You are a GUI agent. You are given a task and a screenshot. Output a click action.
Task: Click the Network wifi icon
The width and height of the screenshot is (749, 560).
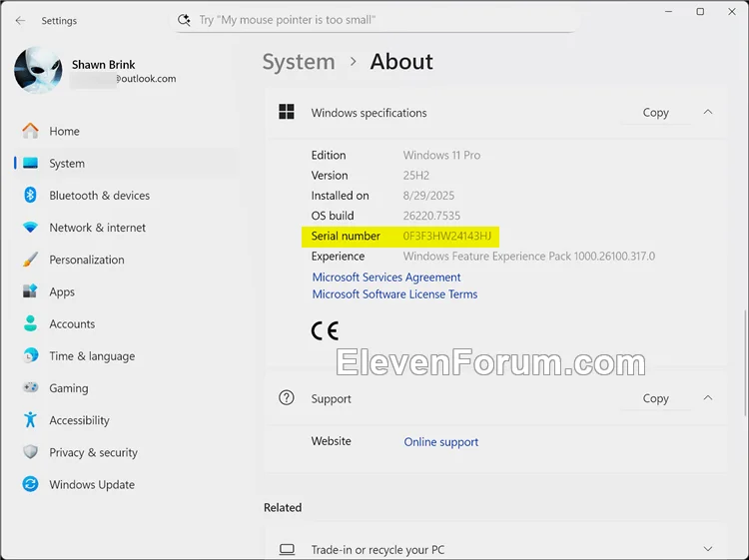tap(30, 228)
